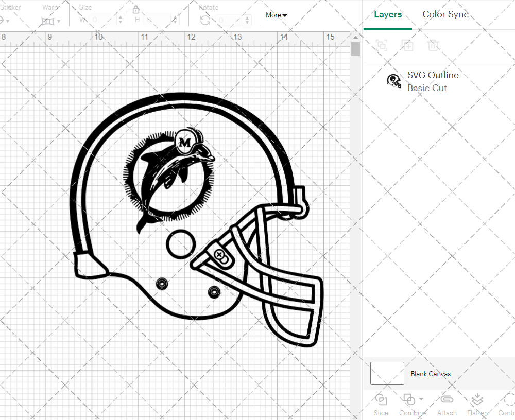This screenshot has width=515, height=420.
Task: Click the Height stepper arrows
Action: coord(175,20)
